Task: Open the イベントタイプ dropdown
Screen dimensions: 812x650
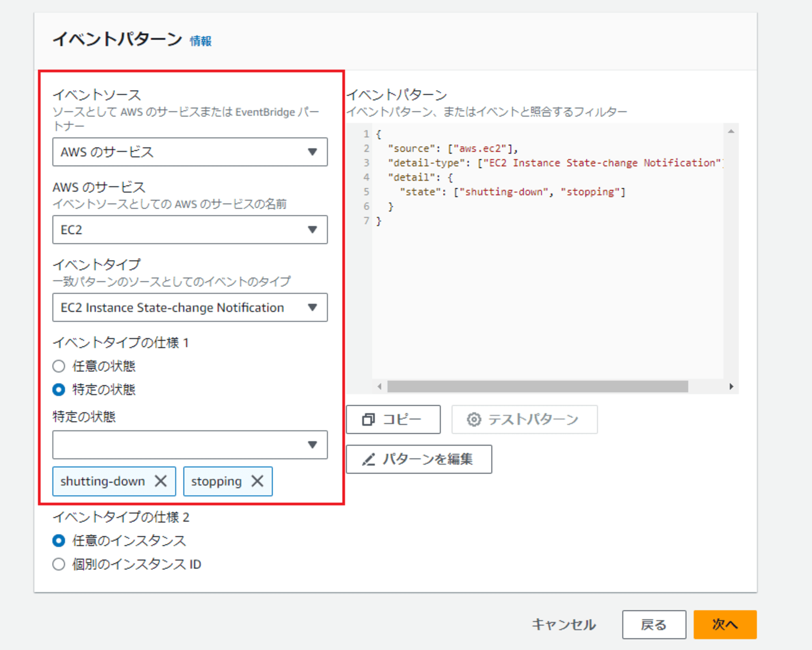Action: coord(190,308)
